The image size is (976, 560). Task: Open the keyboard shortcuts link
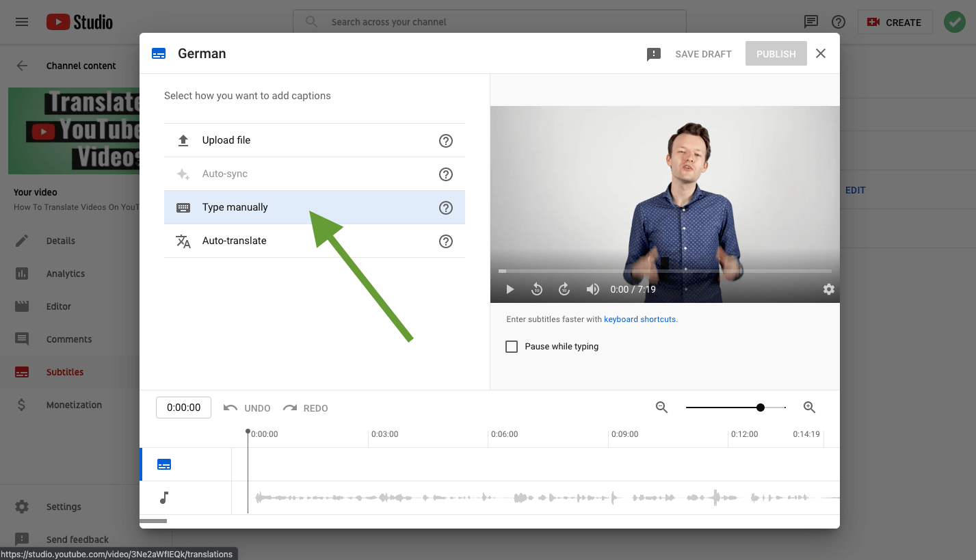coord(639,319)
